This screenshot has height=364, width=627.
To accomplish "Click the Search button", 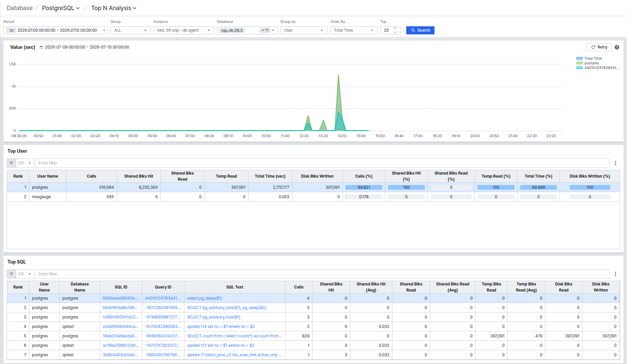I will [x=420, y=30].
